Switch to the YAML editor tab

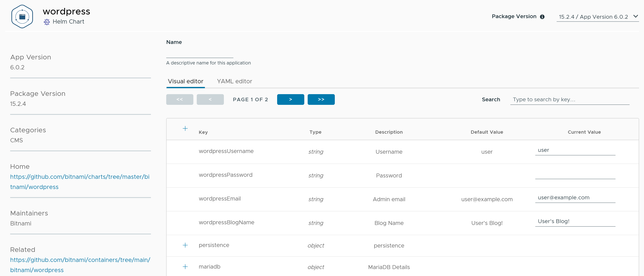(234, 81)
